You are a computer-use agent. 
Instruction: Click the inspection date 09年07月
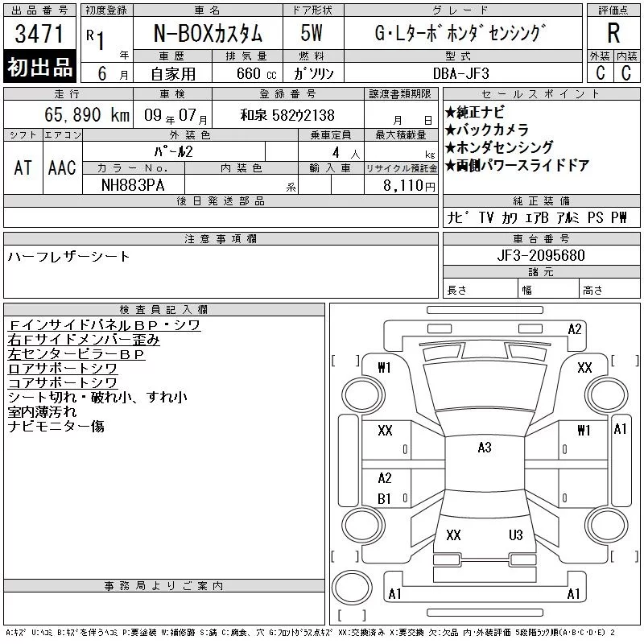(175, 115)
